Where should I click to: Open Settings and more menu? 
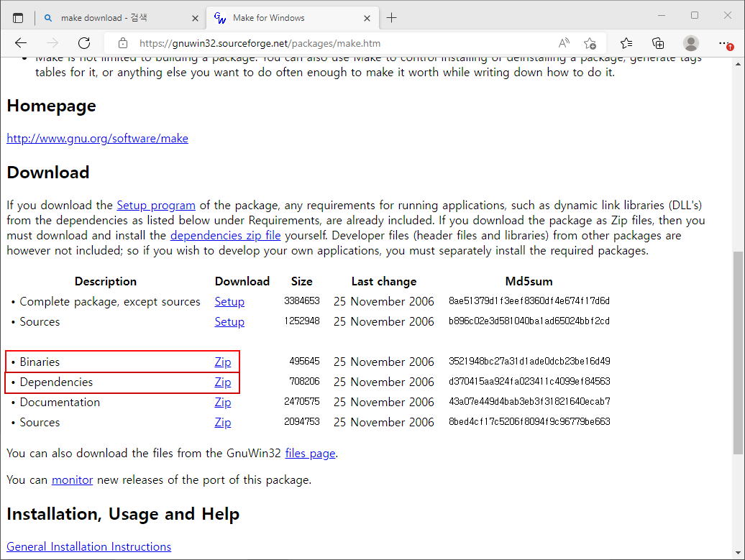724,43
